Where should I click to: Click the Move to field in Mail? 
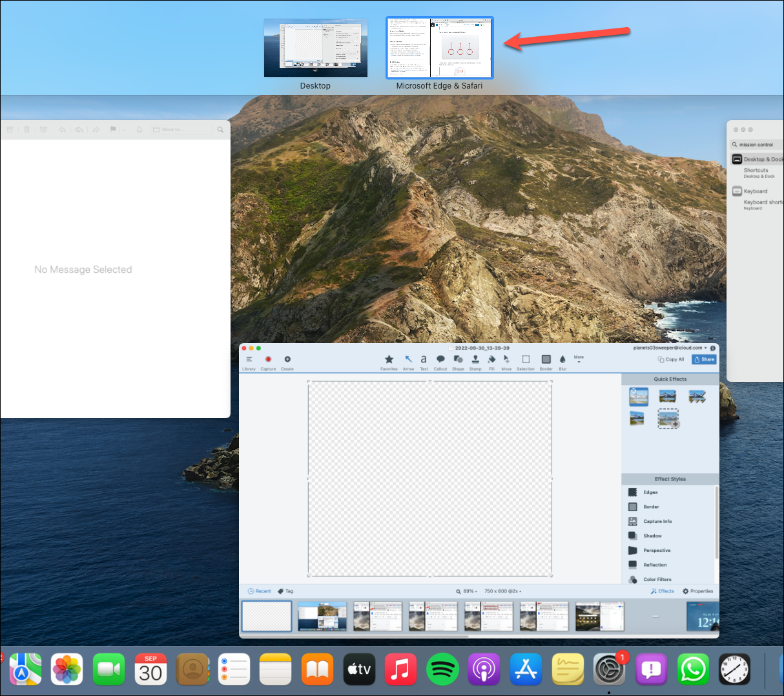pyautogui.click(x=181, y=130)
